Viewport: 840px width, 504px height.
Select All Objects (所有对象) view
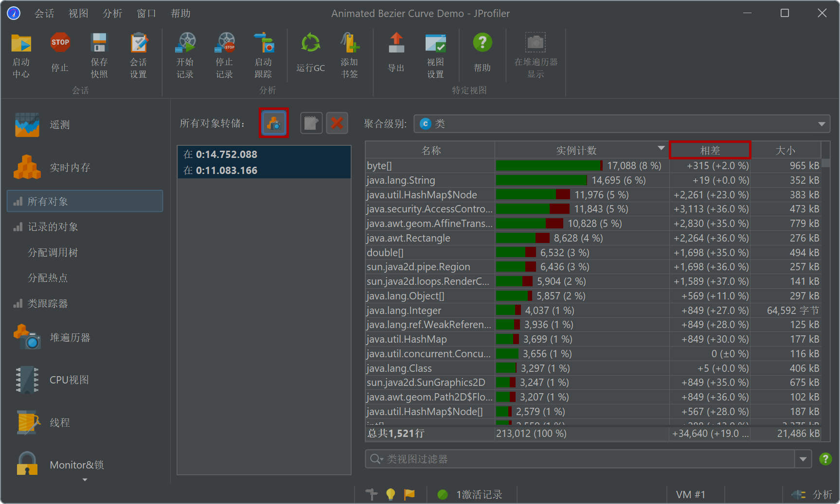point(85,201)
